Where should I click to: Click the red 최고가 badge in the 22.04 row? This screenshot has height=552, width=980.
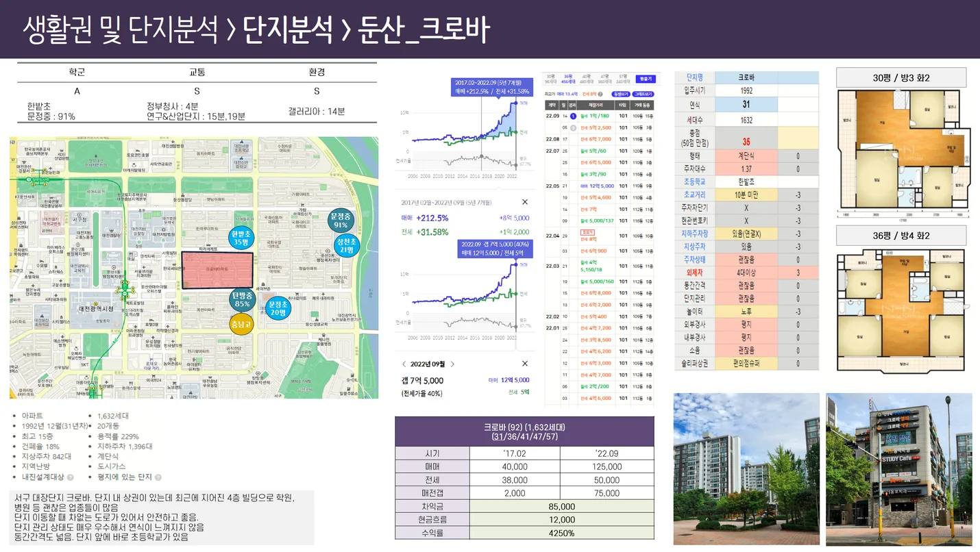coord(586,231)
